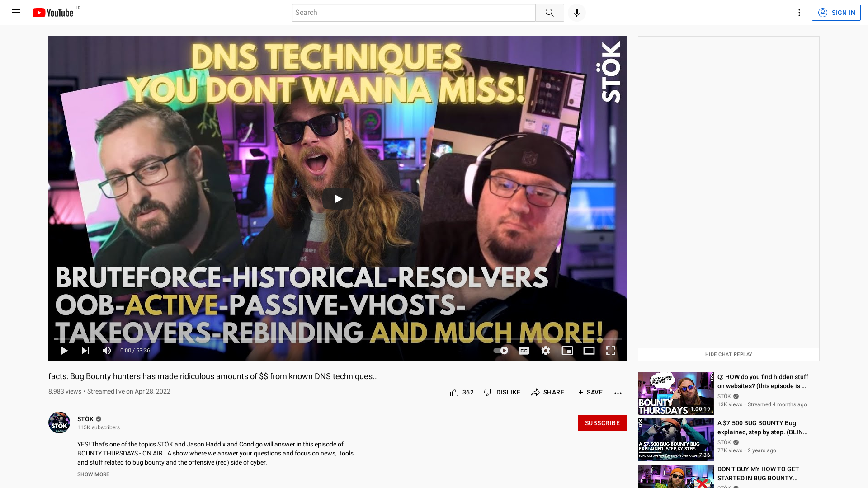Image resolution: width=868 pixels, height=488 pixels.
Task: Open Bounty Thursdays 1:00:19 thumbnail
Action: (675, 394)
